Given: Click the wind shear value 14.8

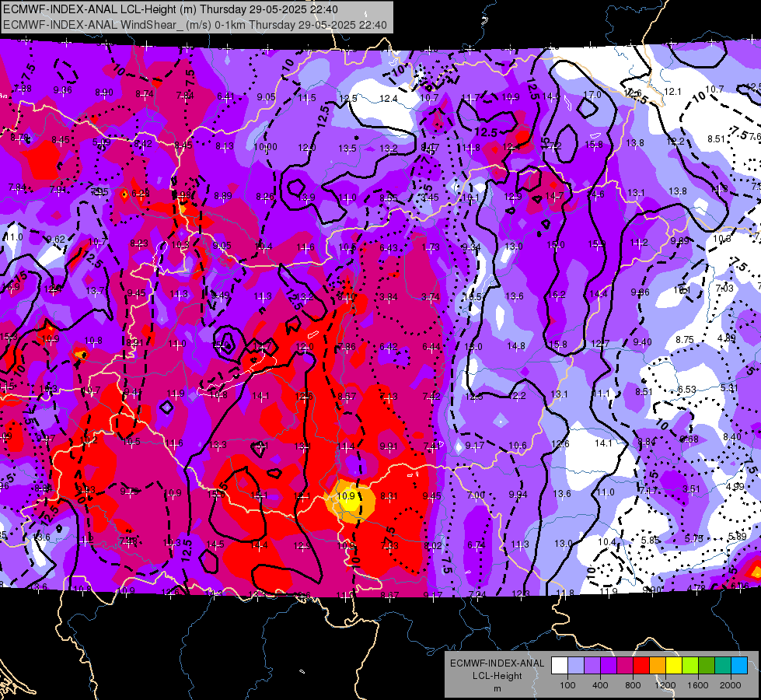Looking at the screenshot, I should (x=516, y=346).
